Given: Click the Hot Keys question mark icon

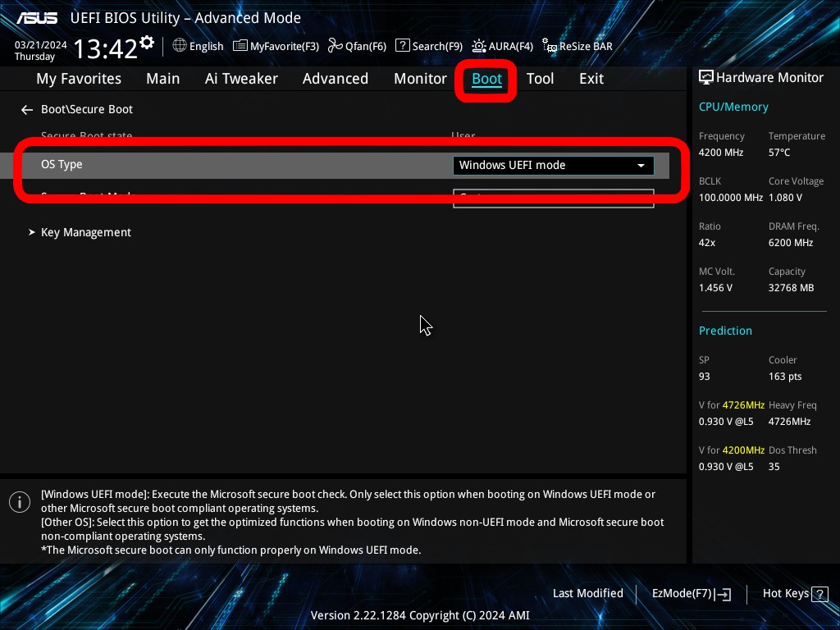Looking at the screenshot, I should 819,594.
